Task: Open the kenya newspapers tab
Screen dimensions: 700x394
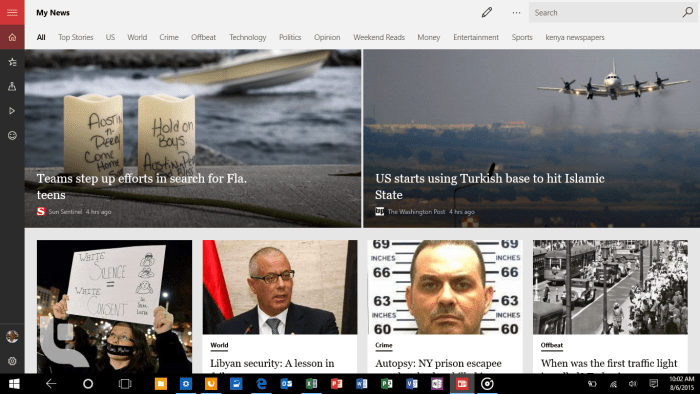Action: pos(575,37)
